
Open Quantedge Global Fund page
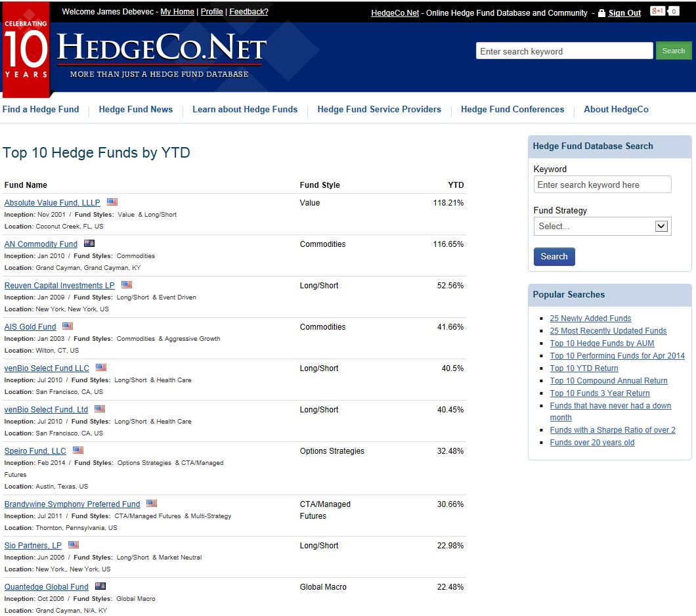coord(46,586)
